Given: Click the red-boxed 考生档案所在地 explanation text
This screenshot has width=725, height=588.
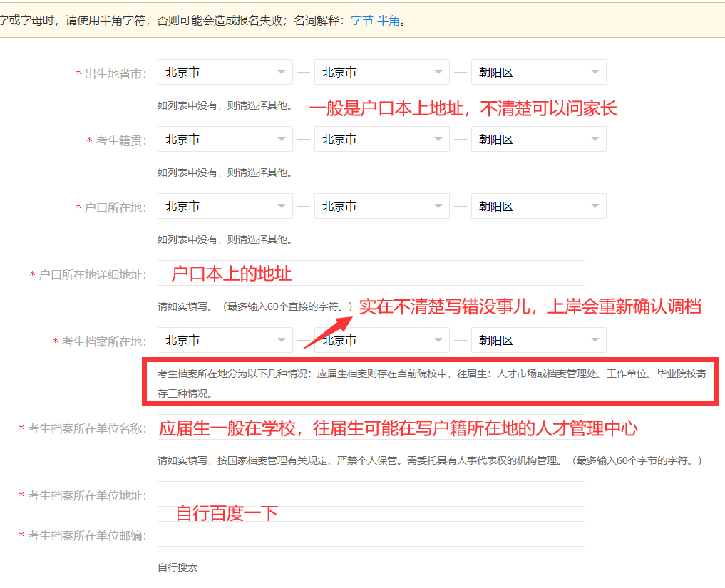Looking at the screenshot, I should click(x=428, y=382).
